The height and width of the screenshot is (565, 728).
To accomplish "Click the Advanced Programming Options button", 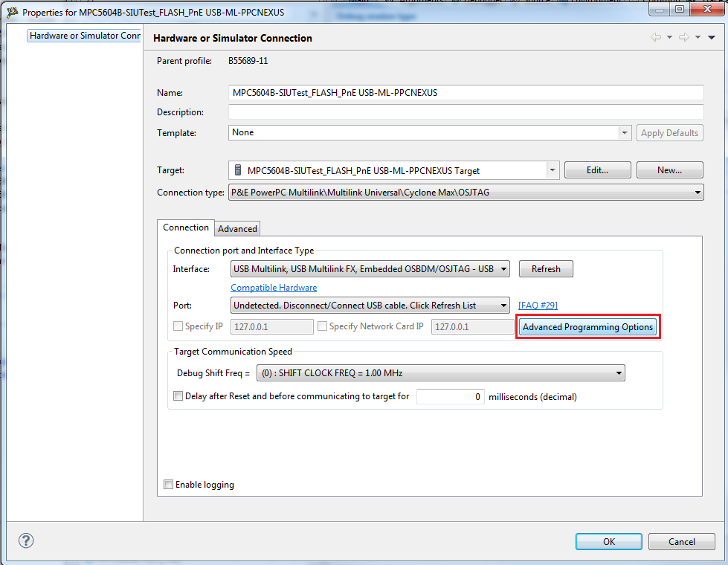I will (587, 327).
